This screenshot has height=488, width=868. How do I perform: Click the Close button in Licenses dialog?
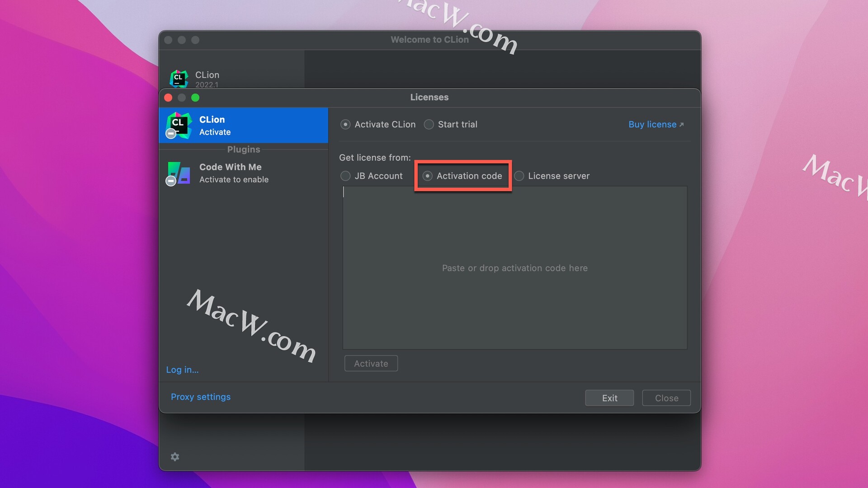tap(666, 398)
